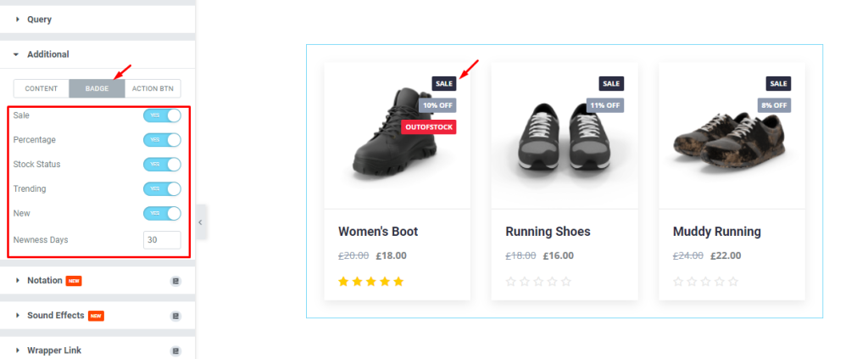Screen dimensions: 868x359
Task: Turn off the Stock Status switch
Action: coord(162,164)
